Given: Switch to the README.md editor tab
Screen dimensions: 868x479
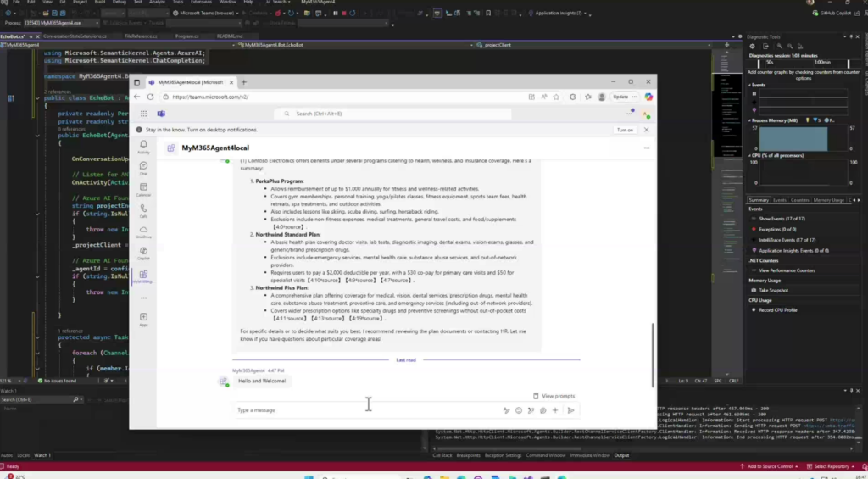Looking at the screenshot, I should coord(230,36).
